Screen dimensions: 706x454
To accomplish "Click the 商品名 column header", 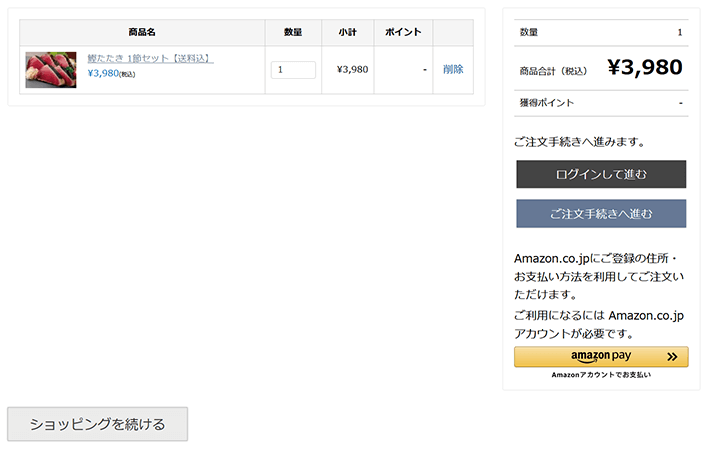I will tap(142, 32).
